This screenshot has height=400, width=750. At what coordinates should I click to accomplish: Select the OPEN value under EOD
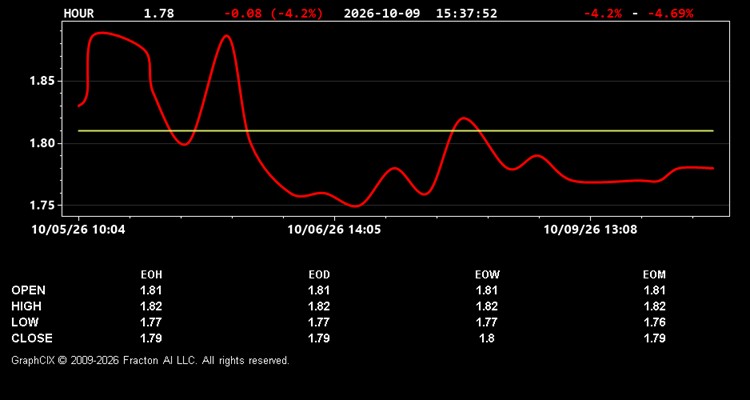click(x=319, y=290)
